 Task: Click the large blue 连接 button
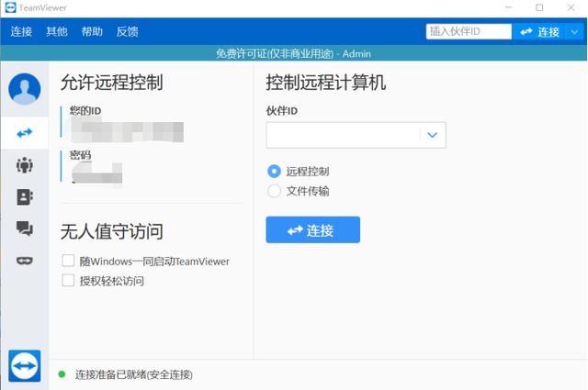313,229
